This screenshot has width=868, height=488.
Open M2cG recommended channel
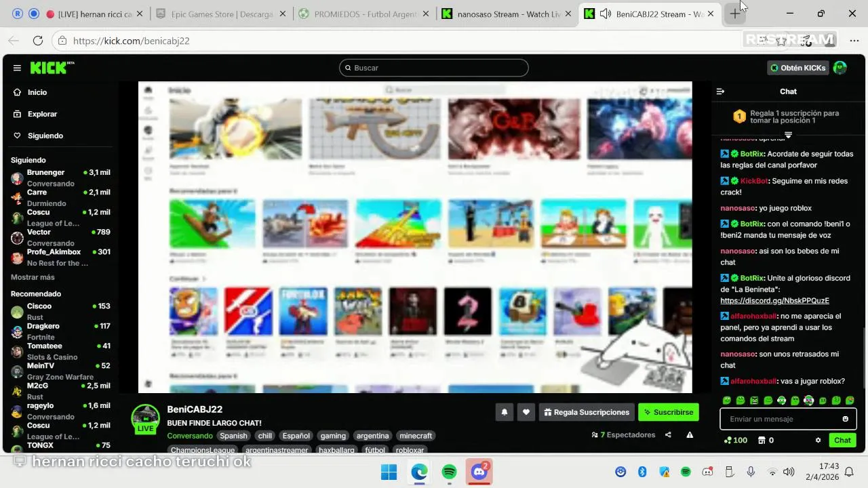tap(60, 390)
